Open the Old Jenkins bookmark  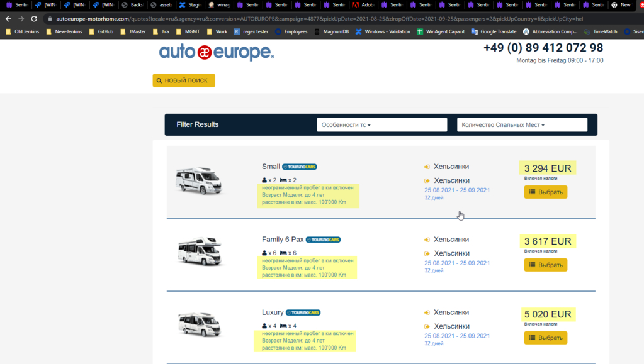[22, 31]
